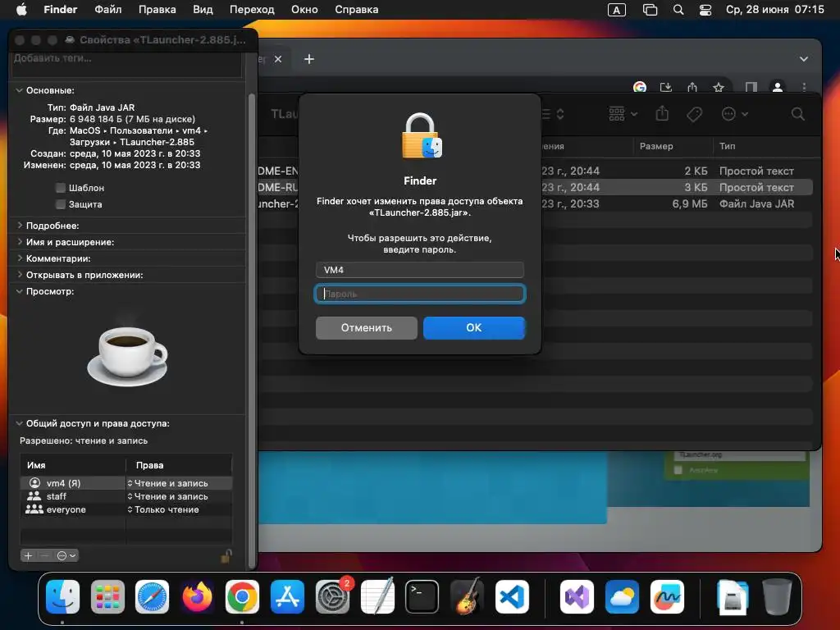The width and height of the screenshot is (840, 630).
Task: Open Firefox from the Dock
Action: pyautogui.click(x=197, y=596)
